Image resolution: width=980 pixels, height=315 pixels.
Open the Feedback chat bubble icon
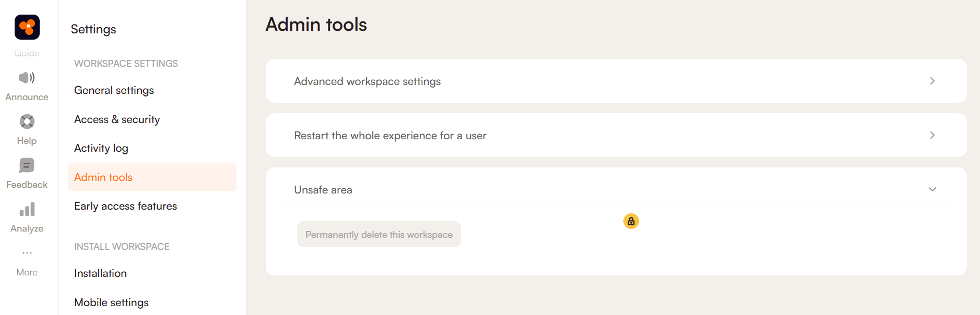(27, 166)
